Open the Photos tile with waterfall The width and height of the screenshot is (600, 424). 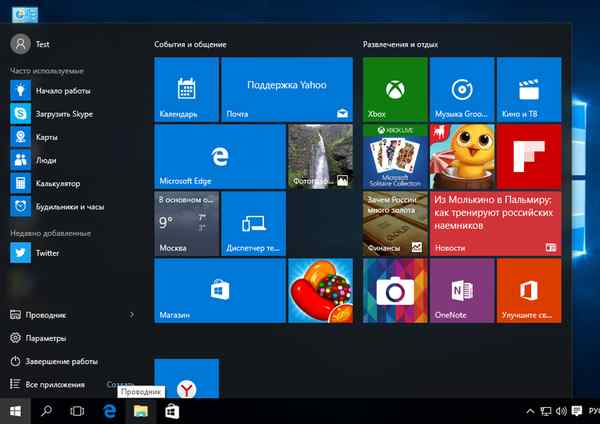[320, 157]
